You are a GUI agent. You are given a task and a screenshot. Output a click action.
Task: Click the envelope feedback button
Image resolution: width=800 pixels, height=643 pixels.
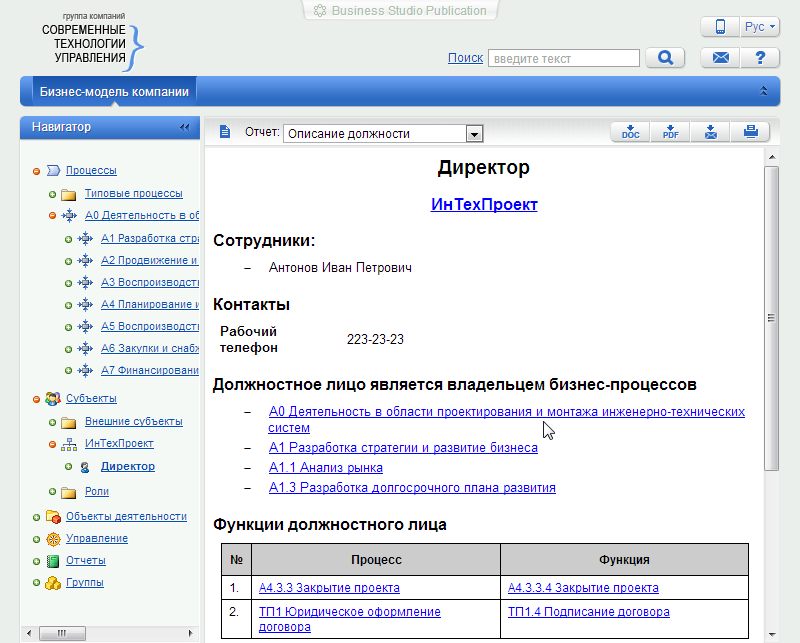719,58
